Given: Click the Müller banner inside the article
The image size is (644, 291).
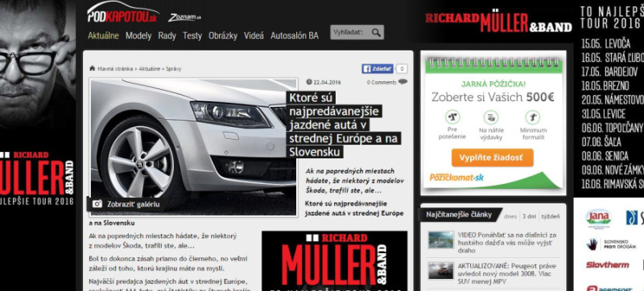Looking at the screenshot, I should 334,260.
